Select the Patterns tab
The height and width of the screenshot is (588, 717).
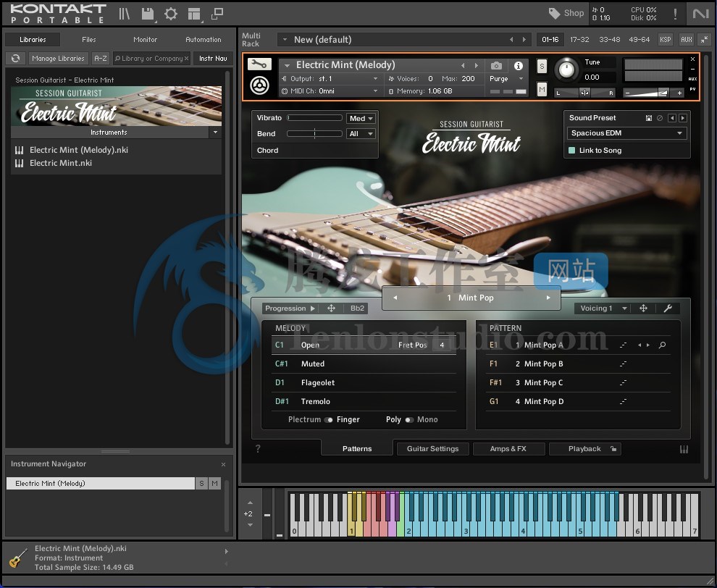[357, 448]
